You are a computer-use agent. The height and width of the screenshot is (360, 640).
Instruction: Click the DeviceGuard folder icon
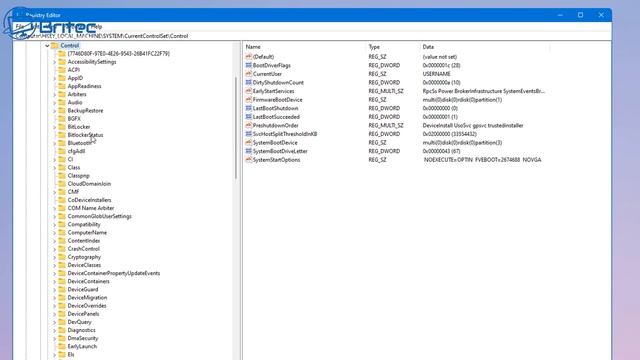(x=62, y=289)
